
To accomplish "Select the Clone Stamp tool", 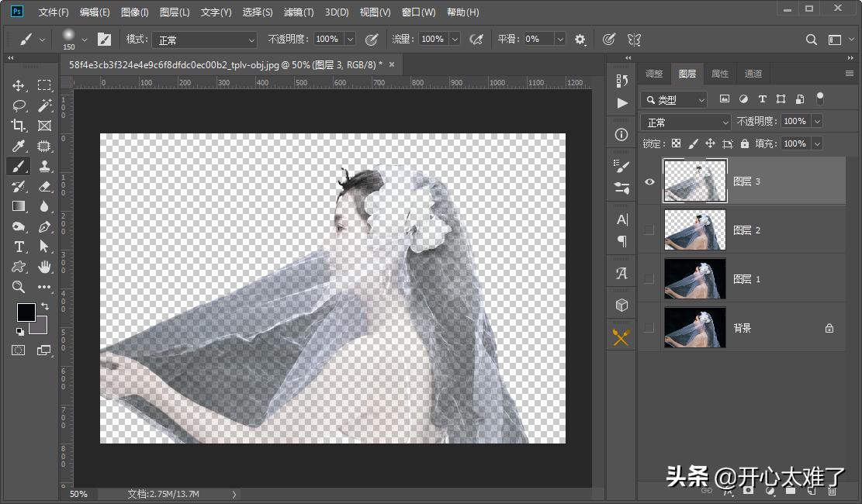I will (x=44, y=166).
